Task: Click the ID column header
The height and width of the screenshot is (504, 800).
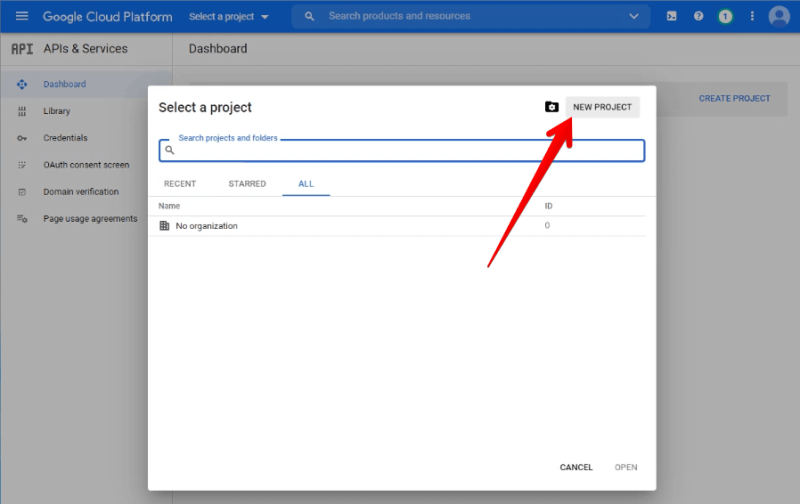Action: click(x=548, y=206)
